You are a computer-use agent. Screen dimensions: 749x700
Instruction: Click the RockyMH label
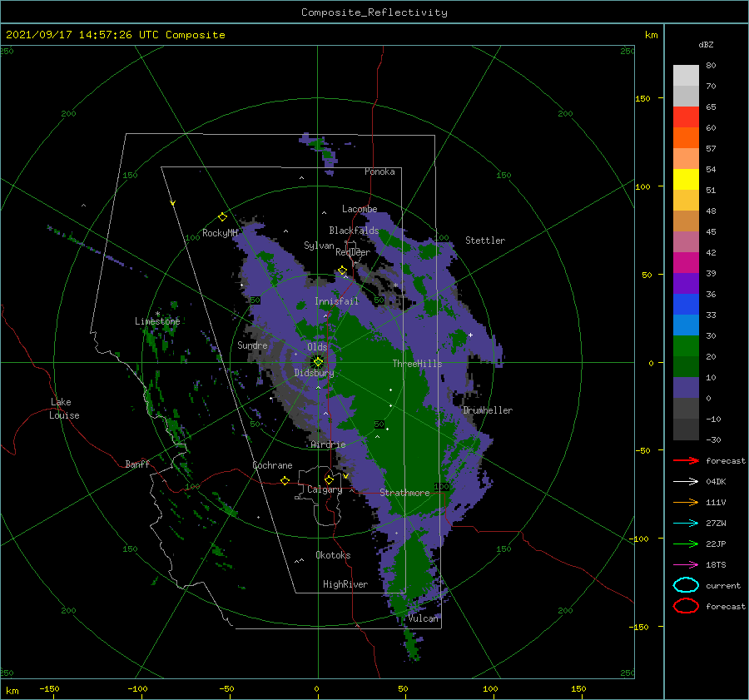(x=220, y=233)
